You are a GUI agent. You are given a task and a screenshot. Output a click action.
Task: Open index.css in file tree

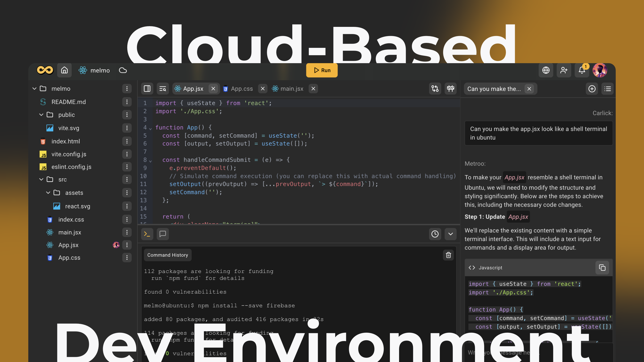point(71,219)
